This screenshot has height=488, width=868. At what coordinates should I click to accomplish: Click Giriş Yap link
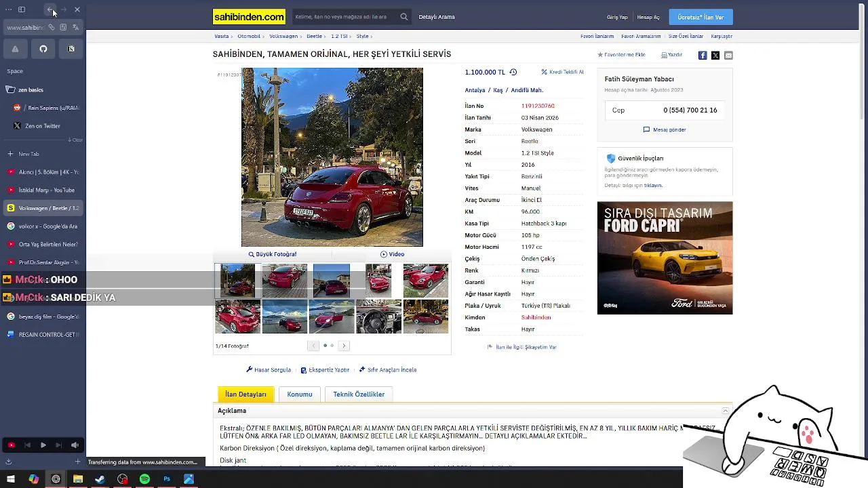pos(617,17)
